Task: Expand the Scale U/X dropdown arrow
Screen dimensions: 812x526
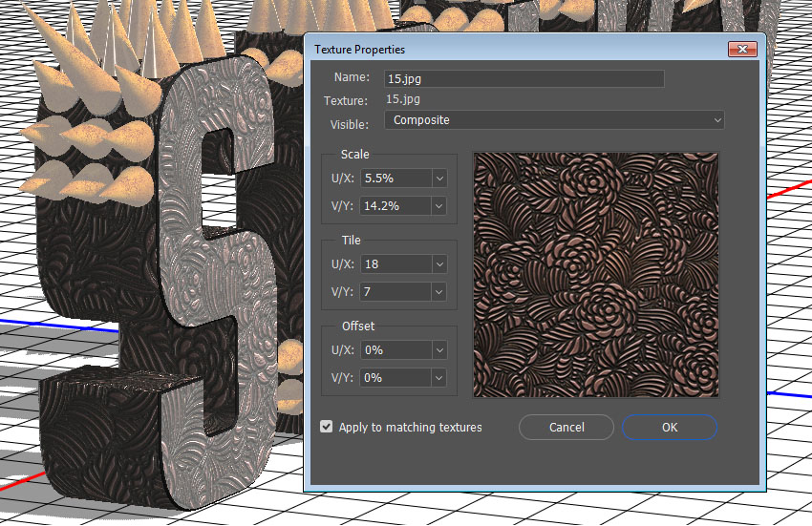Action: point(439,179)
